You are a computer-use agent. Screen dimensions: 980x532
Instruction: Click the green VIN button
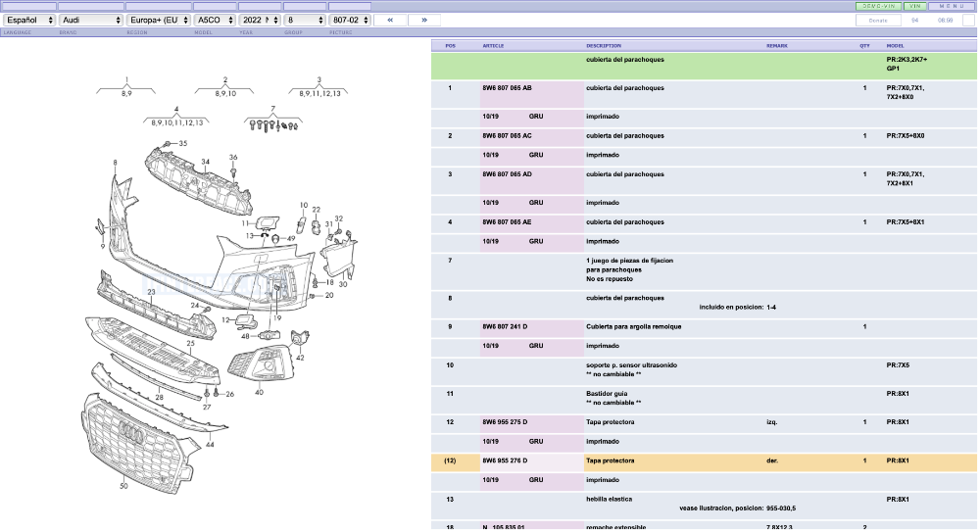915,6
